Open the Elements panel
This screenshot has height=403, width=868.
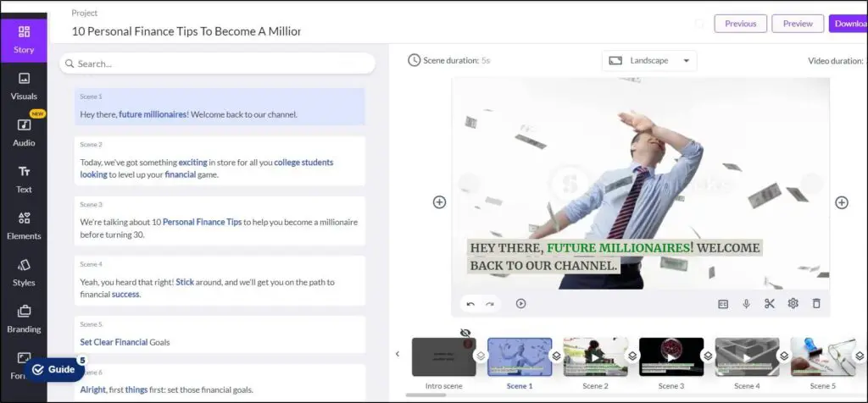coord(24,226)
